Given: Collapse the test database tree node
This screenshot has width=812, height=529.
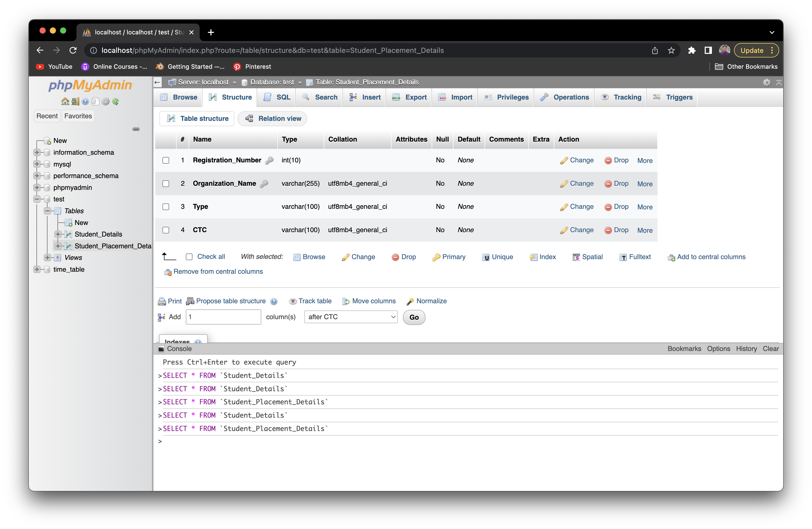Looking at the screenshot, I should pyautogui.click(x=37, y=199).
